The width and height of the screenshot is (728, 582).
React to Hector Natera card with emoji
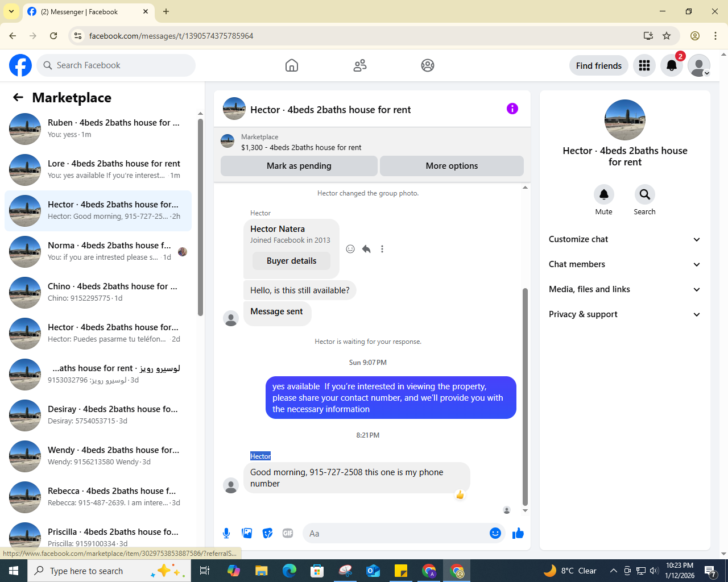(x=350, y=249)
